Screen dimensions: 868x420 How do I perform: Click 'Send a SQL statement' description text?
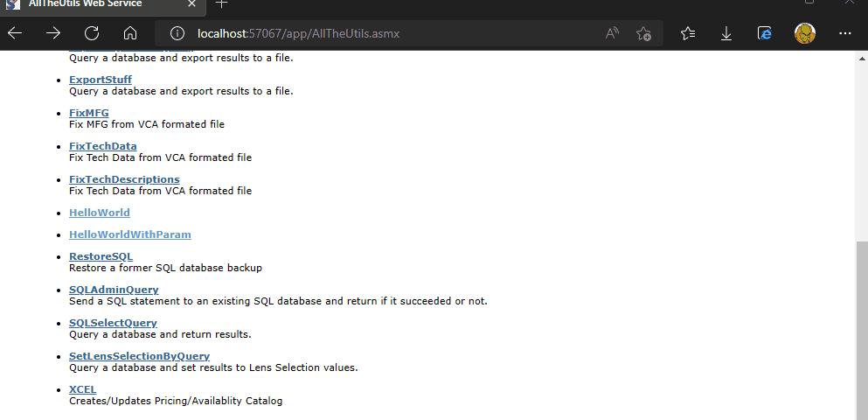[x=278, y=301]
